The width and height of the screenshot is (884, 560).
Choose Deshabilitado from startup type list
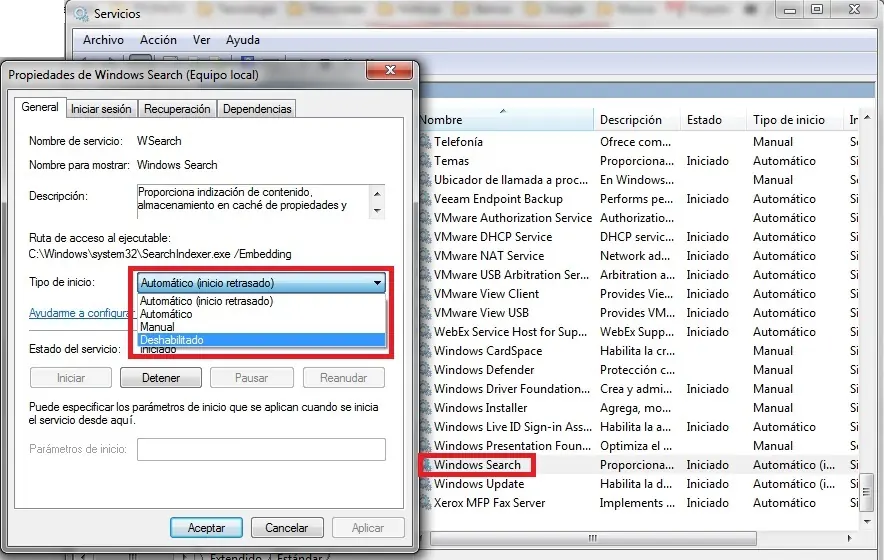click(262, 340)
